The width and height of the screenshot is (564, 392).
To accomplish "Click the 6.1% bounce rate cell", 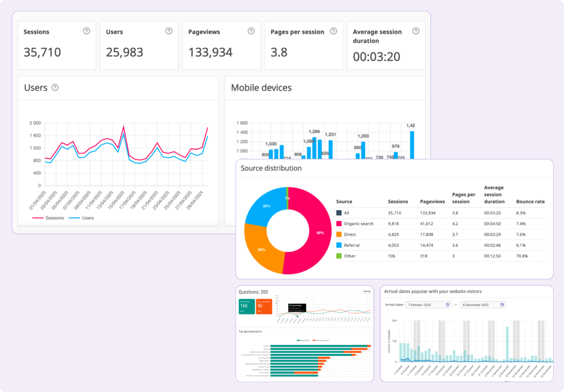I will (521, 245).
